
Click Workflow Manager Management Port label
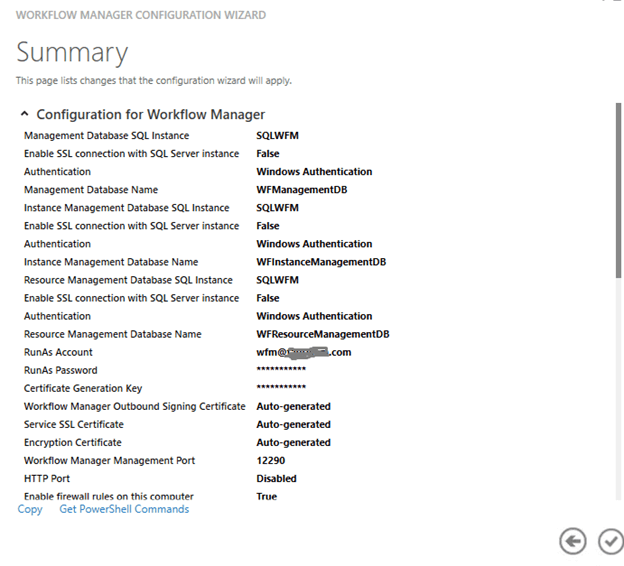(x=109, y=461)
